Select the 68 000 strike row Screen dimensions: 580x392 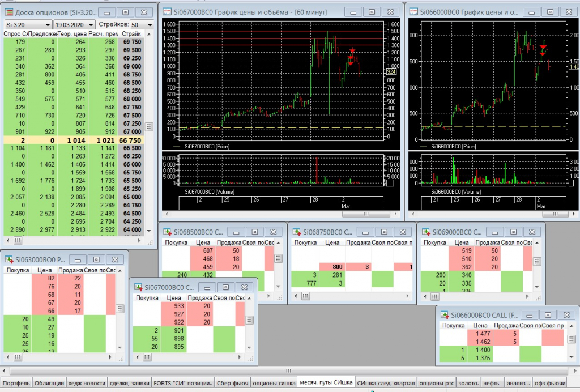(x=74, y=99)
